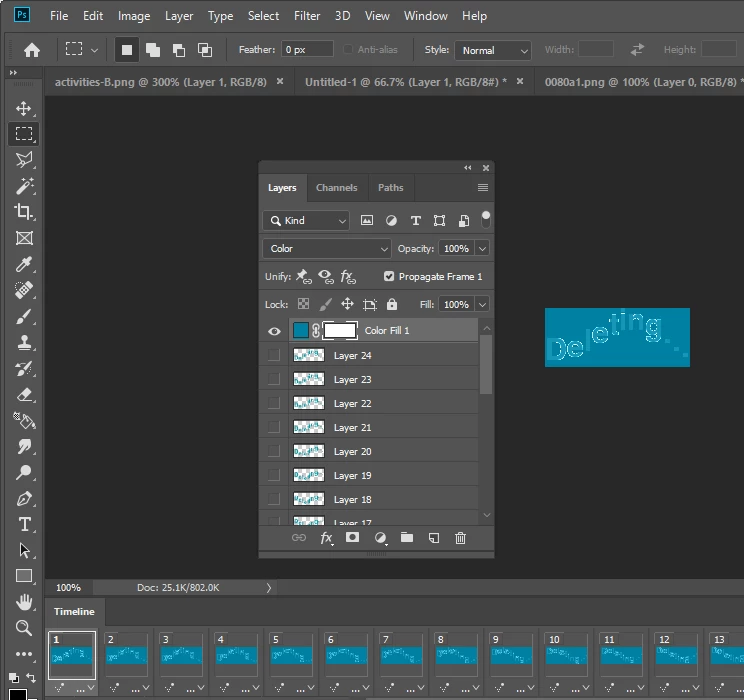
Task: Select the Crop tool
Action: click(x=24, y=212)
